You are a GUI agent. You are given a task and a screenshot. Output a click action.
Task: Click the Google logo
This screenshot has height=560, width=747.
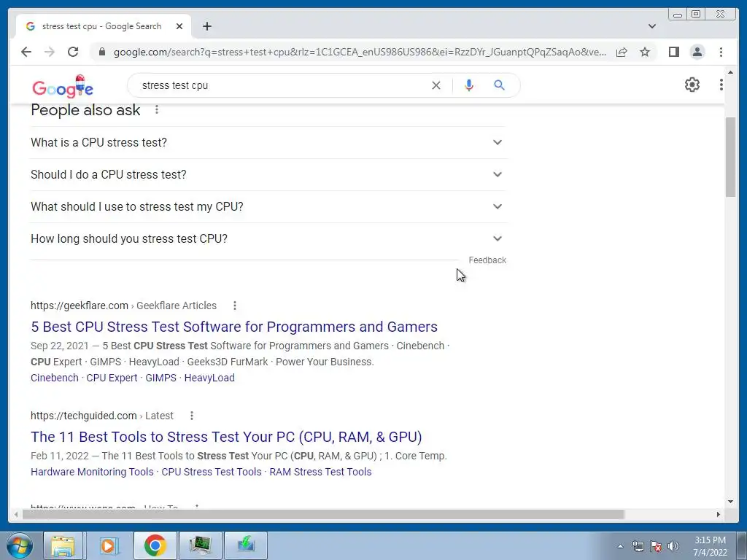(x=63, y=87)
